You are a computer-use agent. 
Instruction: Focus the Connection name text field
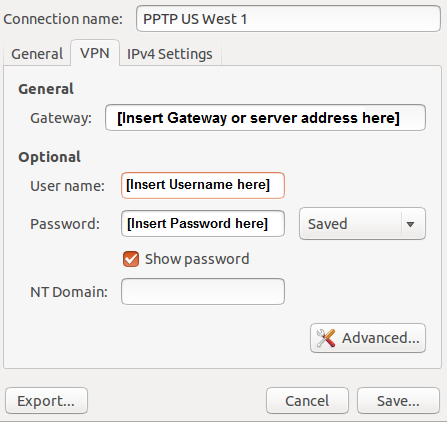(x=288, y=19)
